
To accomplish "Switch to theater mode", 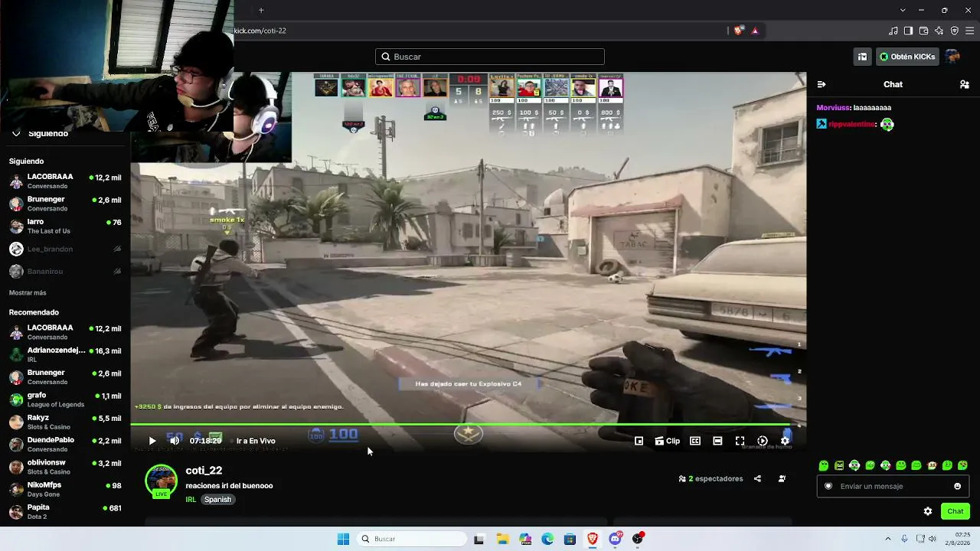I will coord(717,441).
